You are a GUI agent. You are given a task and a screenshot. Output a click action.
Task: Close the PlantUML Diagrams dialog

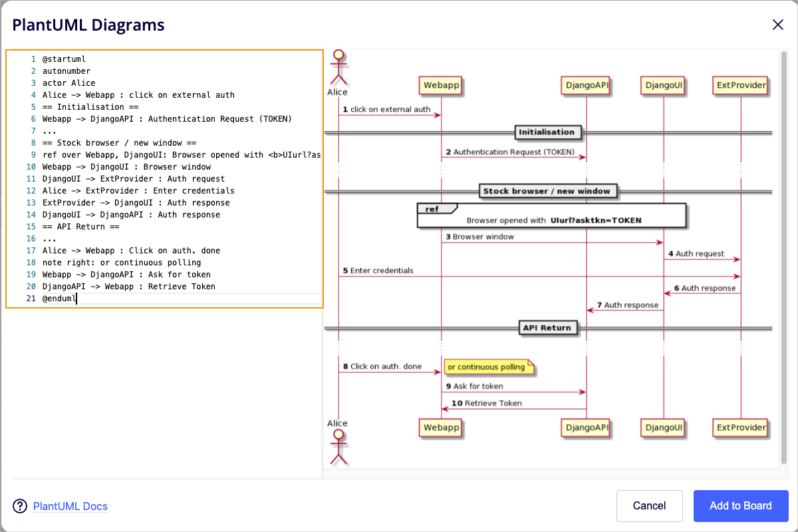pos(777,25)
